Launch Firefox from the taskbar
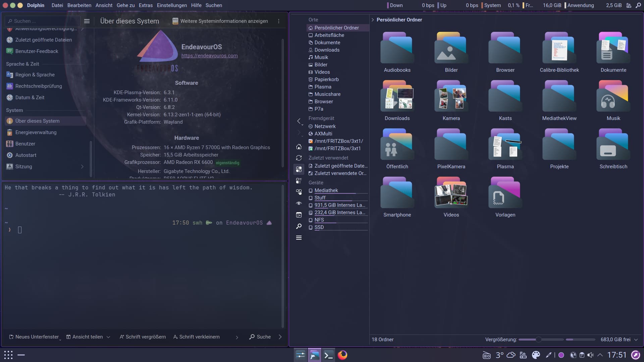This screenshot has width=644, height=362. click(x=342, y=355)
